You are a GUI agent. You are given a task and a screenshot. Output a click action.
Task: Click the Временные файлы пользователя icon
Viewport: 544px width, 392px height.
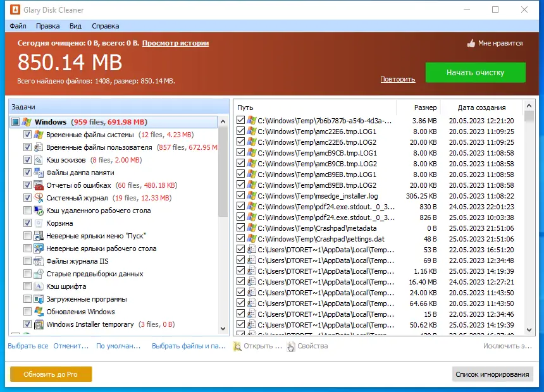(39, 147)
